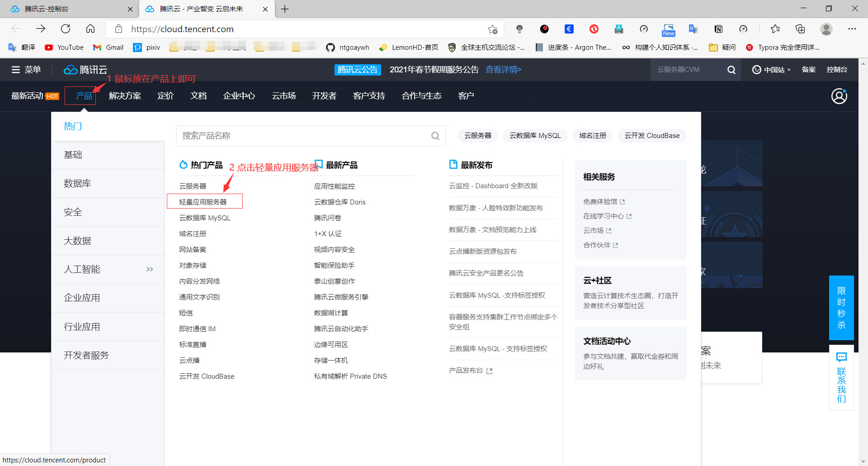Open 联系我们 chat widget
Screen dimensions: 868x466
point(841,378)
